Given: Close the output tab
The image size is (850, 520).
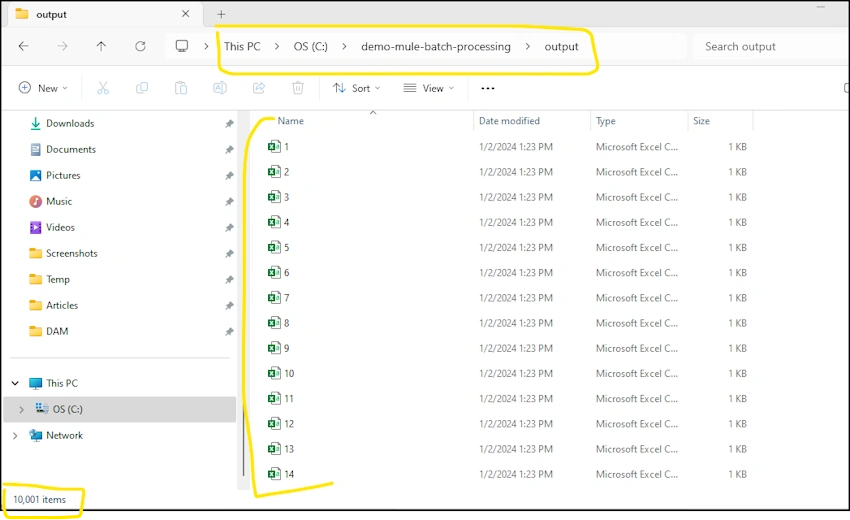Looking at the screenshot, I should pos(185,14).
